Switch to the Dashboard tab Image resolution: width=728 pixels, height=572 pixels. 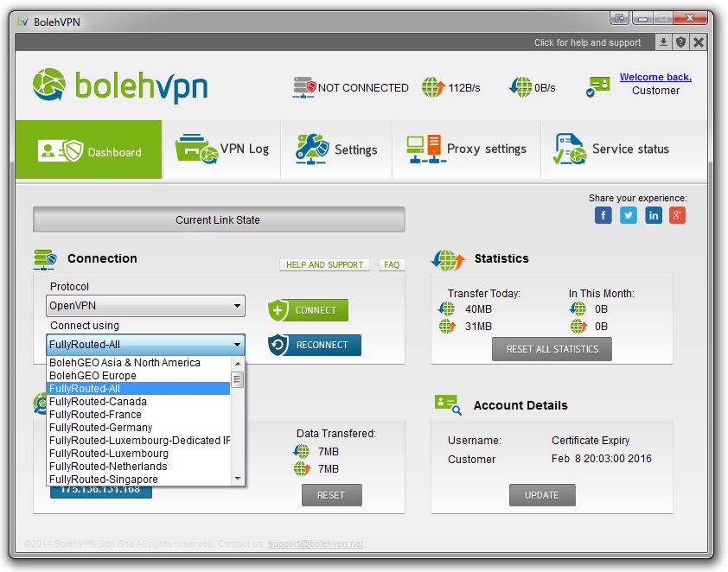[89, 149]
